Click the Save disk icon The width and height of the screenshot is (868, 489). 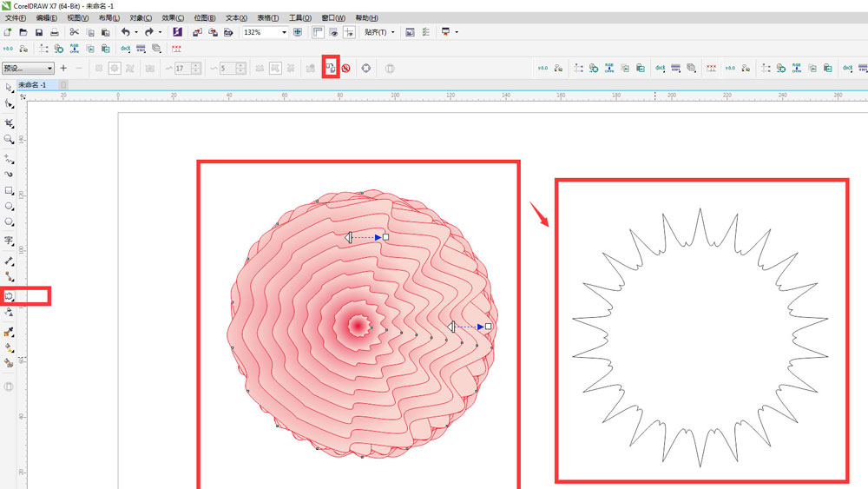tap(38, 32)
